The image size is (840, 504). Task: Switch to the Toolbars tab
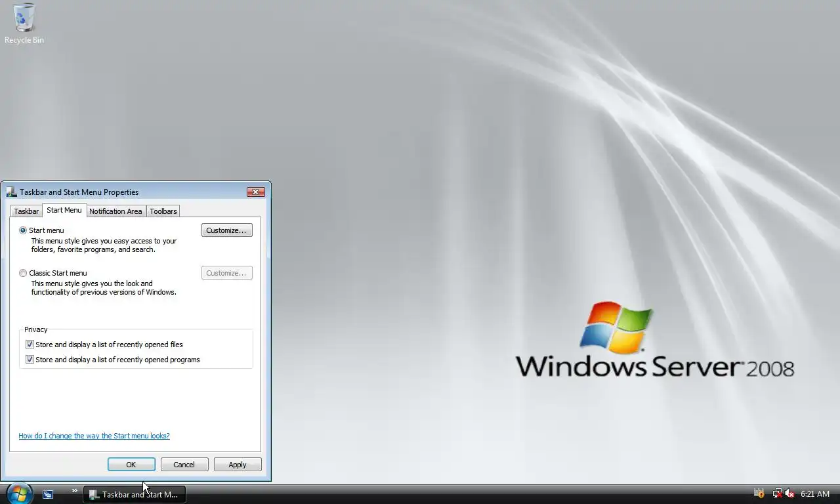point(163,211)
